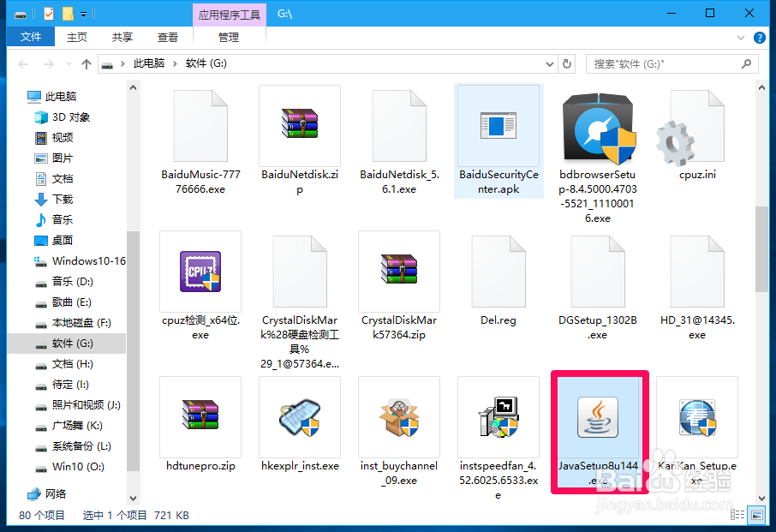Image resolution: width=776 pixels, height=532 pixels.
Task: Switch to details view in status bar
Action: click(x=737, y=515)
